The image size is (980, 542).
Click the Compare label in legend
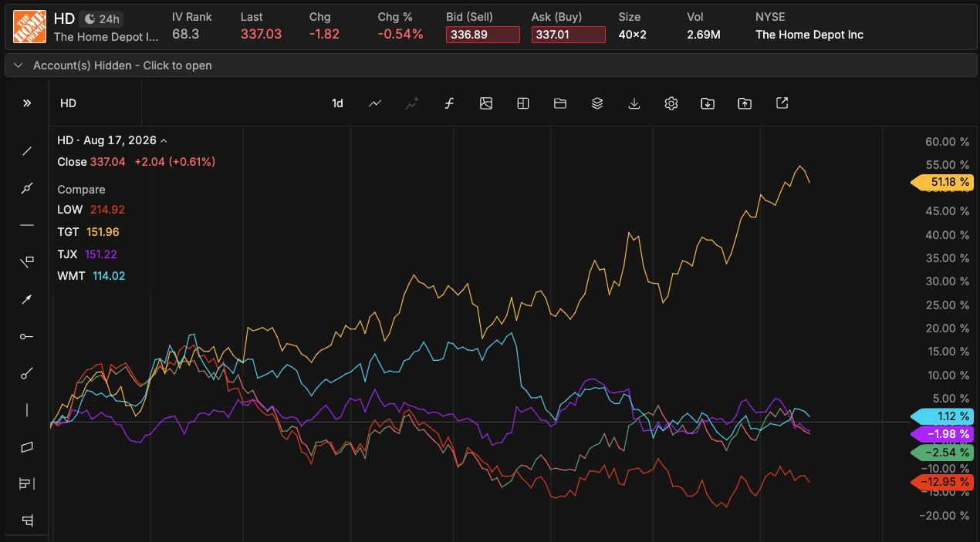click(81, 190)
